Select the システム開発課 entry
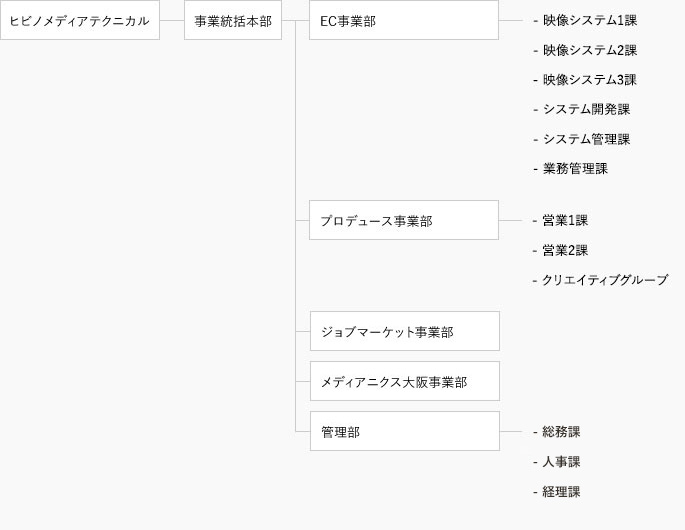This screenshot has width=685, height=530. coord(586,110)
